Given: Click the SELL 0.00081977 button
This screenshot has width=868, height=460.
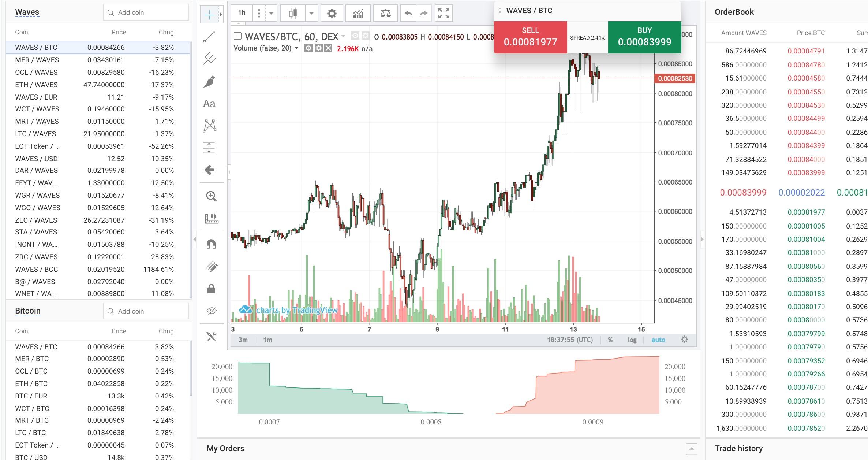Looking at the screenshot, I should pos(530,37).
